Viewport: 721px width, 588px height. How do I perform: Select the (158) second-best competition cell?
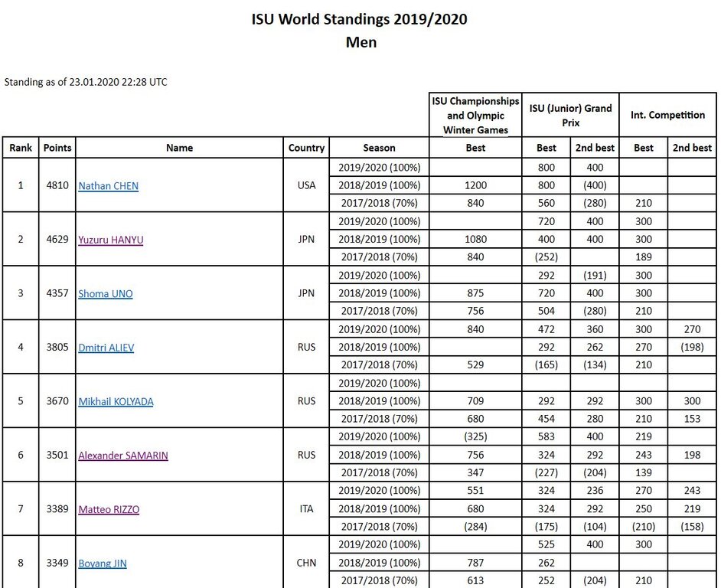click(x=692, y=526)
